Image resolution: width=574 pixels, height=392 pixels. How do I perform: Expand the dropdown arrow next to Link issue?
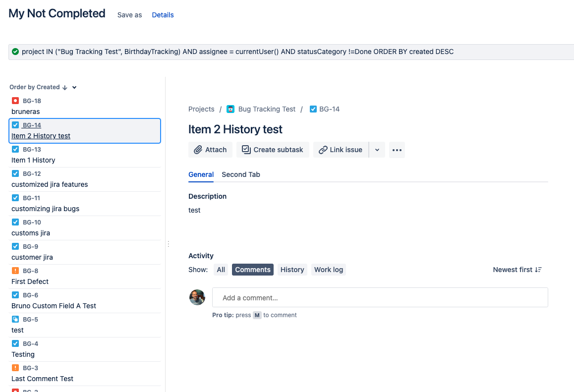point(377,149)
